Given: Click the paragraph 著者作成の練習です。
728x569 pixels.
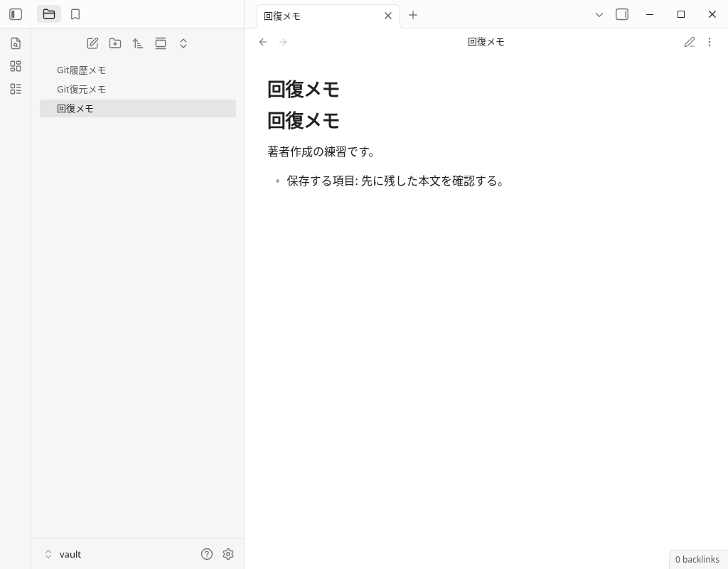Looking at the screenshot, I should tap(321, 152).
